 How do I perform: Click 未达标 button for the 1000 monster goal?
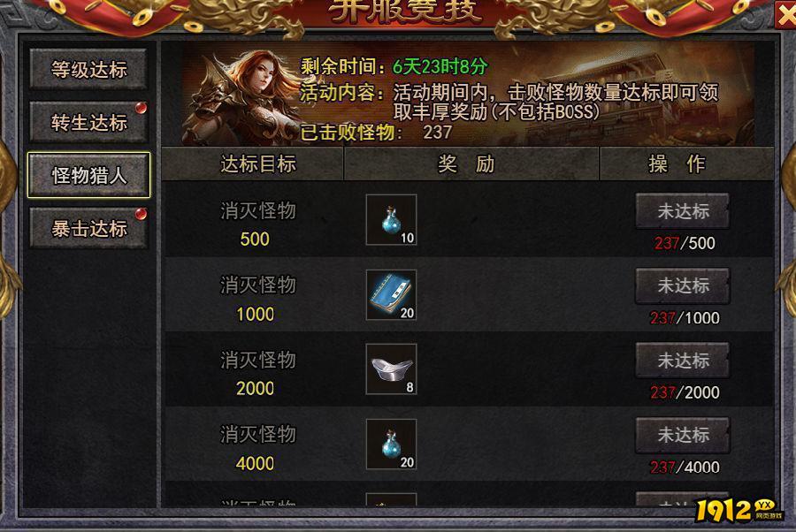682,285
